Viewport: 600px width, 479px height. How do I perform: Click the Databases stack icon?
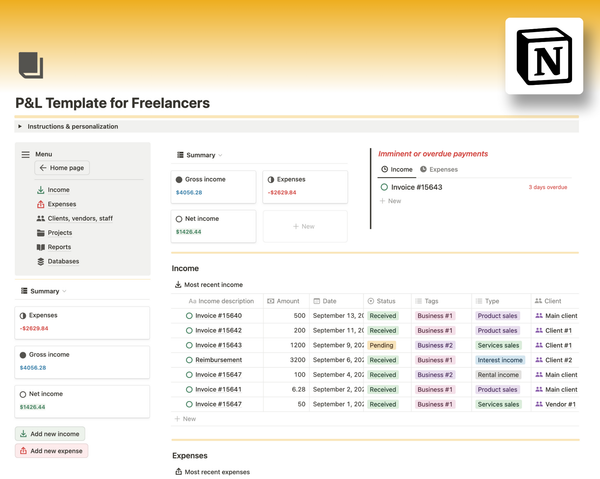click(40, 261)
